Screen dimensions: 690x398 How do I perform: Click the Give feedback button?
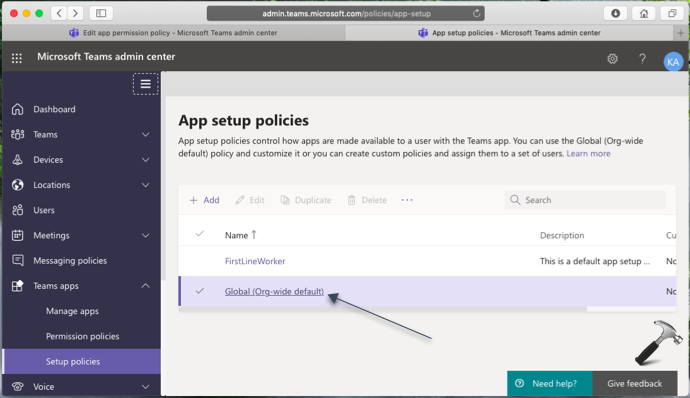pos(635,383)
